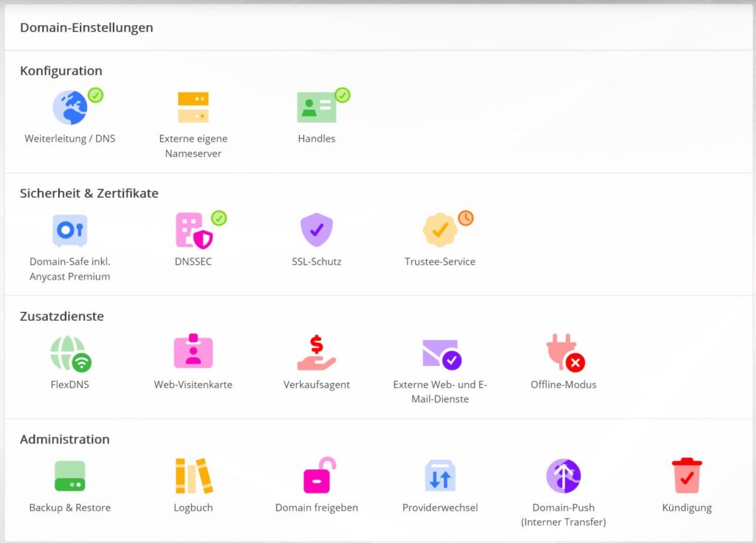Viewport: 756px width, 543px height.
Task: Click the Externe eigene Nameserver icon
Action: coord(193,108)
